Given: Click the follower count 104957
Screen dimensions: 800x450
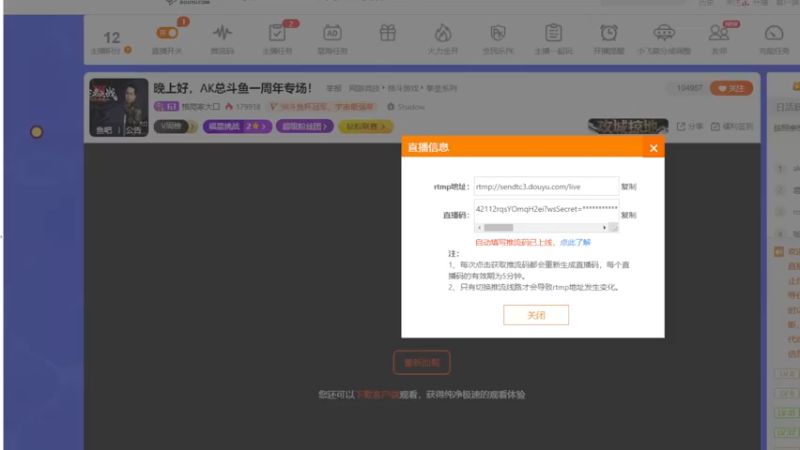Looking at the screenshot, I should pyautogui.click(x=689, y=88).
